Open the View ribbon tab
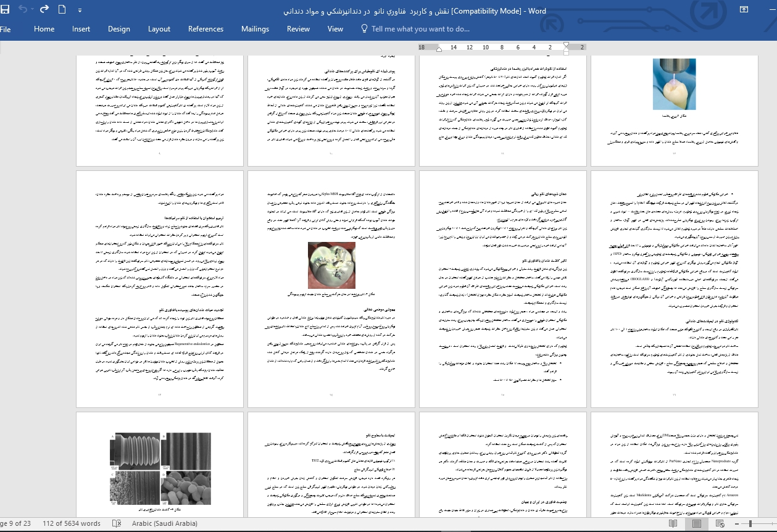The image size is (777, 532). [335, 29]
